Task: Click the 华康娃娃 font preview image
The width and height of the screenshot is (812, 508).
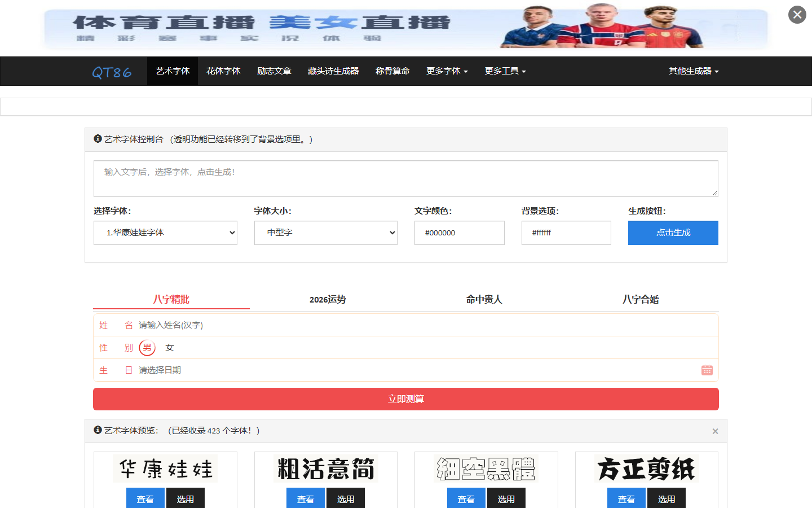Action: coord(165,468)
